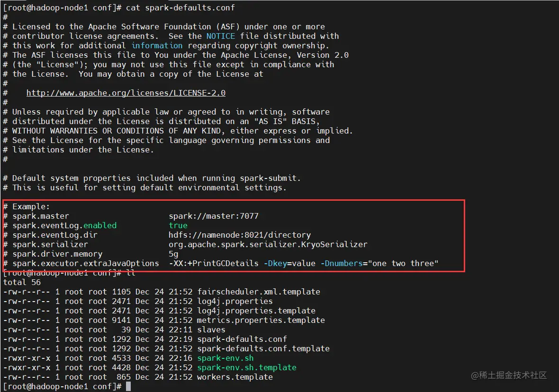This screenshot has width=559, height=392.
Task: Click the 'cat spark-defaults.conf' command text
Action: pyautogui.click(x=180, y=8)
